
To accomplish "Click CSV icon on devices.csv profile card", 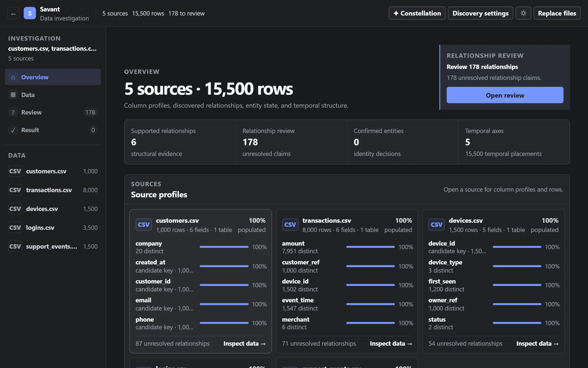I will point(436,225).
